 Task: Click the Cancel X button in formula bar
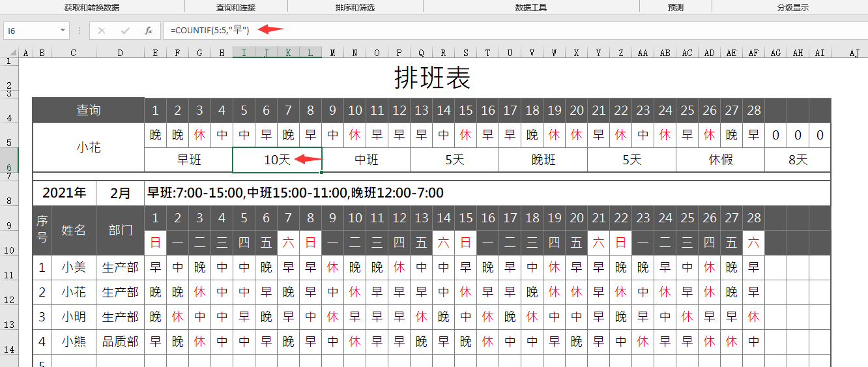pyautogui.click(x=102, y=31)
